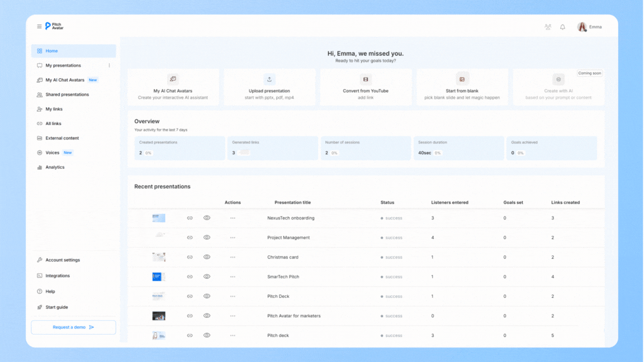Click the Upload presentation icon

pyautogui.click(x=269, y=79)
